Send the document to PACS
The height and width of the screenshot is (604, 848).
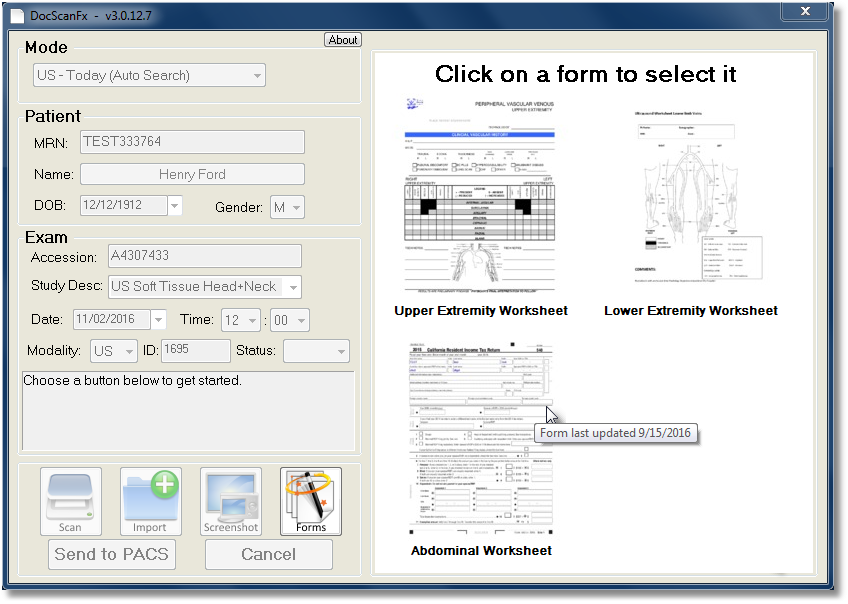[112, 554]
